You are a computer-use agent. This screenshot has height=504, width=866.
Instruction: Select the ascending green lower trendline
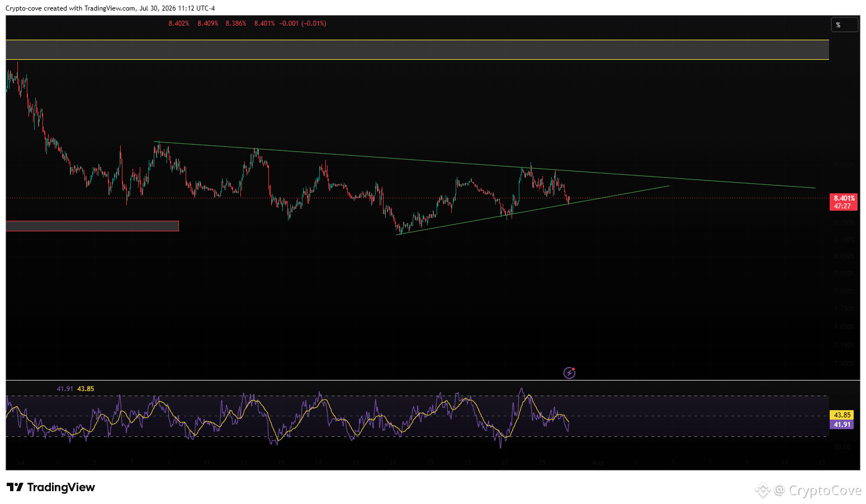533,210
